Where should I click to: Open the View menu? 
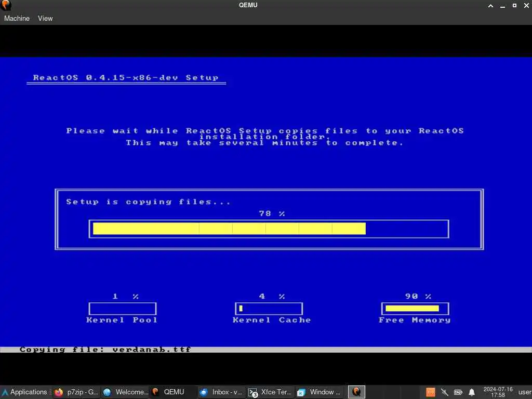(45, 18)
